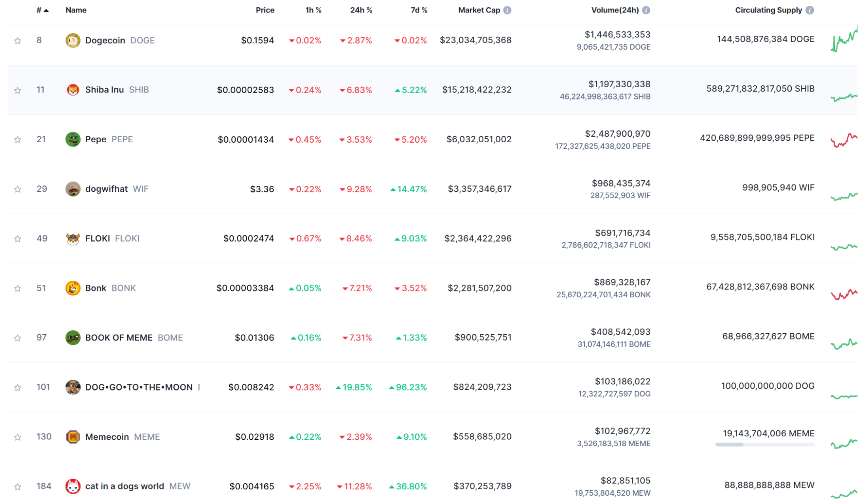Click the Pepe frog coin logo
The width and height of the screenshot is (862, 504).
click(72, 139)
